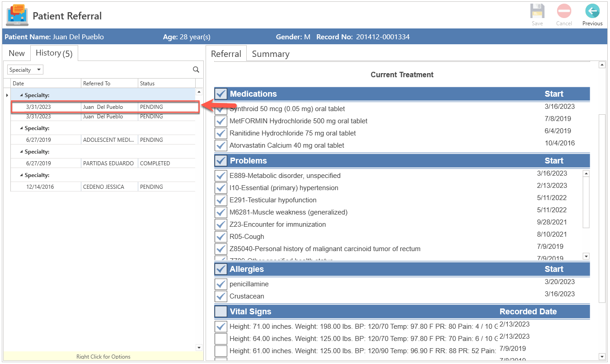
Task: Click the Right Click for Options bar
Action: [103, 356]
